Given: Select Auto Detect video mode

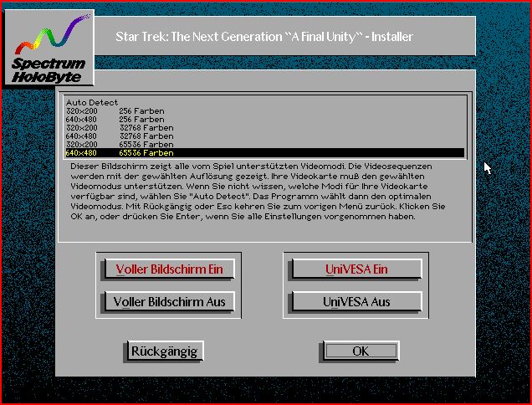Looking at the screenshot, I should coord(92,102).
